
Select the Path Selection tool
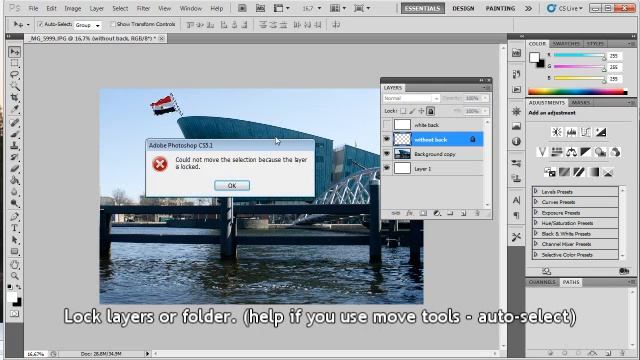(x=15, y=240)
